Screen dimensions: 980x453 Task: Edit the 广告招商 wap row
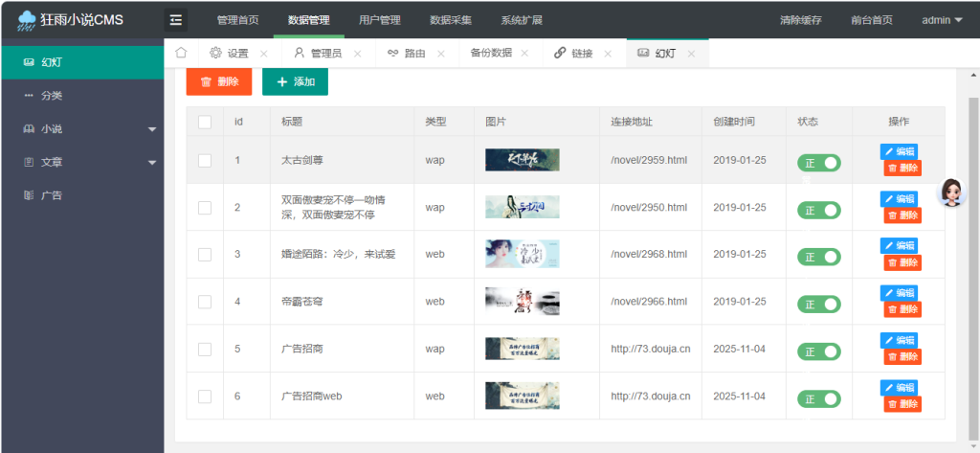tap(900, 340)
